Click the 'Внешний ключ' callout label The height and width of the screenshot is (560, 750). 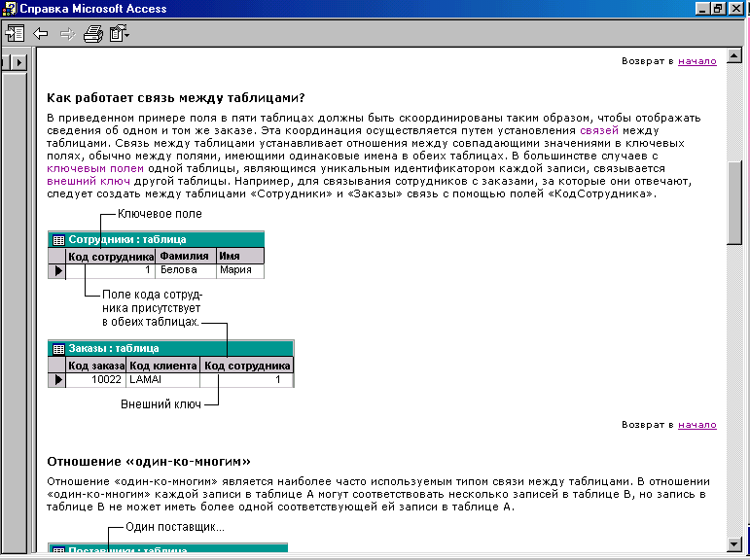[161, 404]
